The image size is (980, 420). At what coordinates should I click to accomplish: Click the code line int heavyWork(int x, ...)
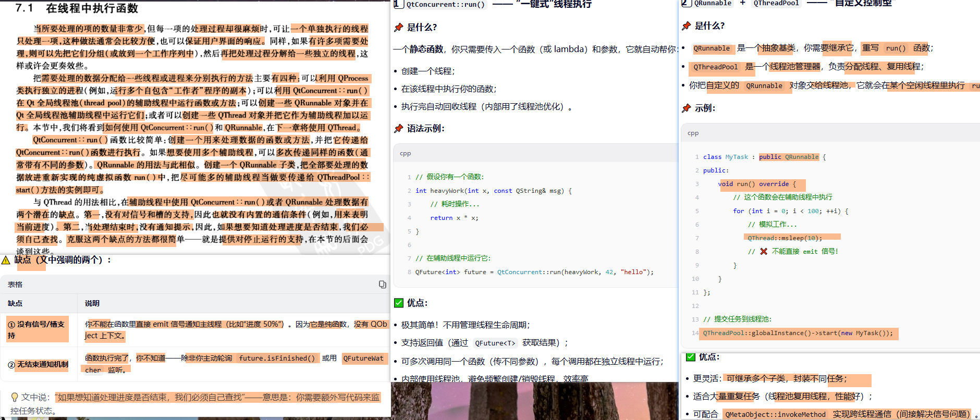(493, 191)
